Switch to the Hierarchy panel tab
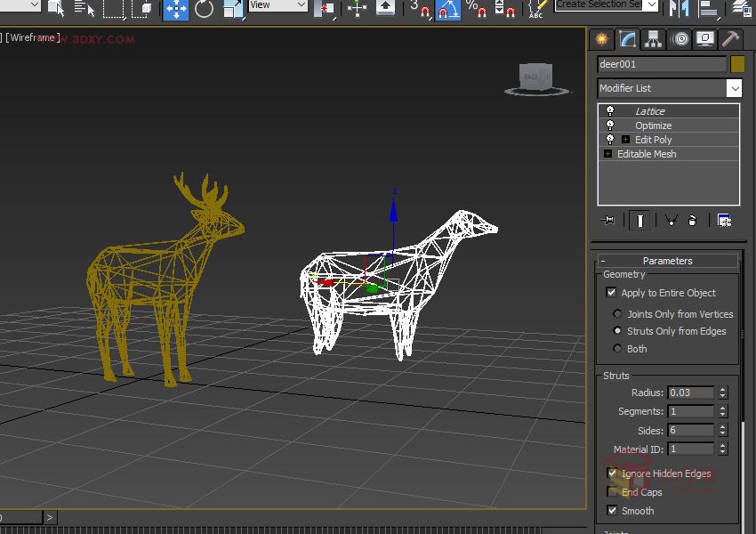Screen dimensions: 756x534 pos(654,39)
